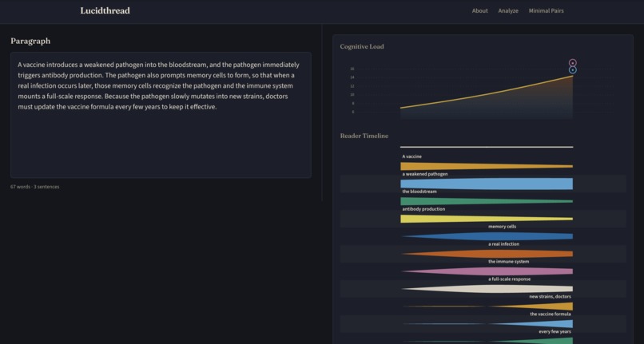Screen dimensions: 644x344
Task: Click the pink marker on load chart
Action: pos(573,63)
